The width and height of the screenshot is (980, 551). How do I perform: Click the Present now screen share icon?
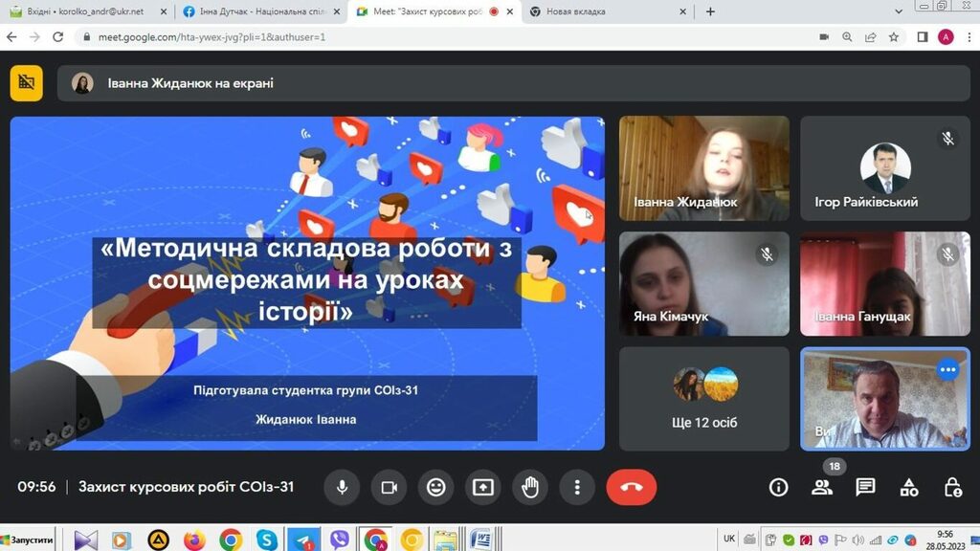click(x=483, y=488)
